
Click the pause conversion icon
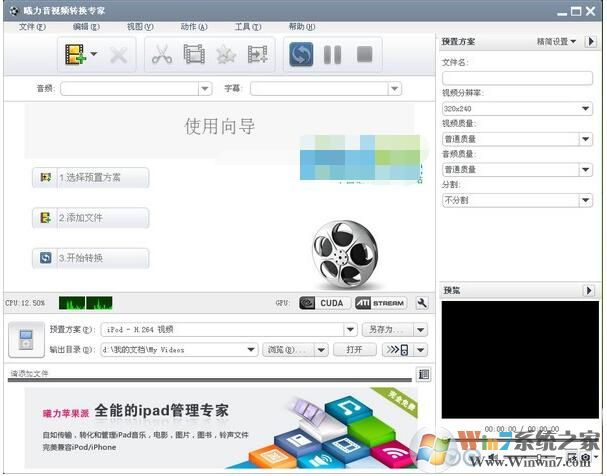click(332, 54)
